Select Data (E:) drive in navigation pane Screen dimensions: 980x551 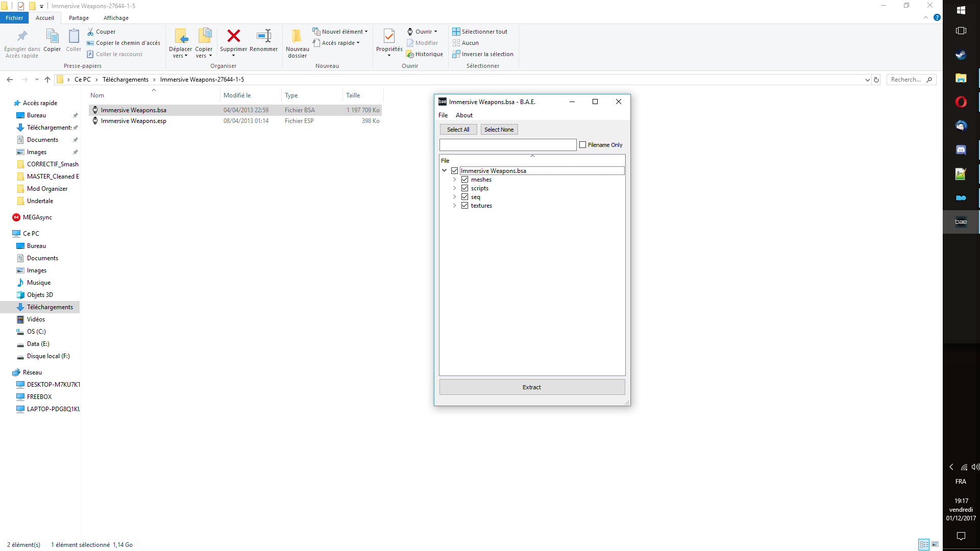pyautogui.click(x=38, y=344)
